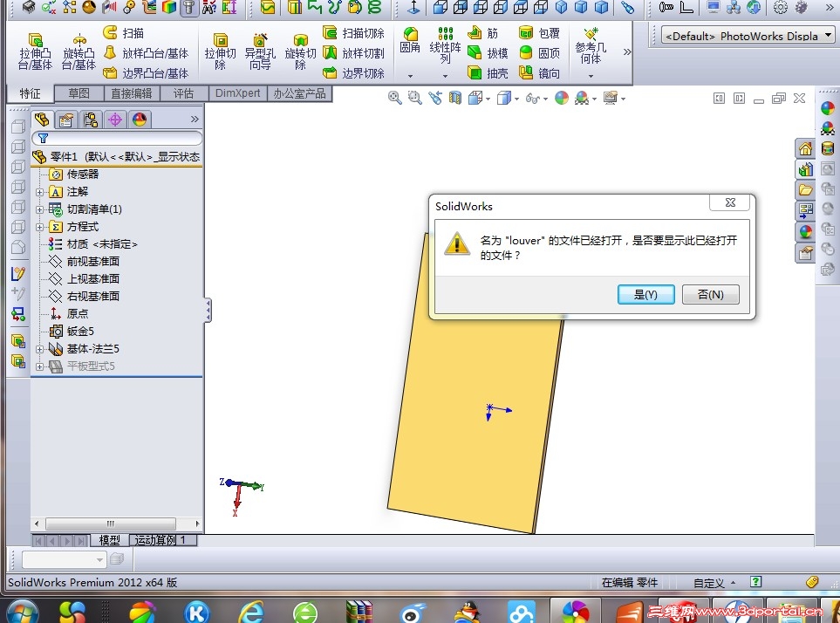Open the DisplayManager tab icon
Screen dimensions: 840x623
click(x=140, y=120)
